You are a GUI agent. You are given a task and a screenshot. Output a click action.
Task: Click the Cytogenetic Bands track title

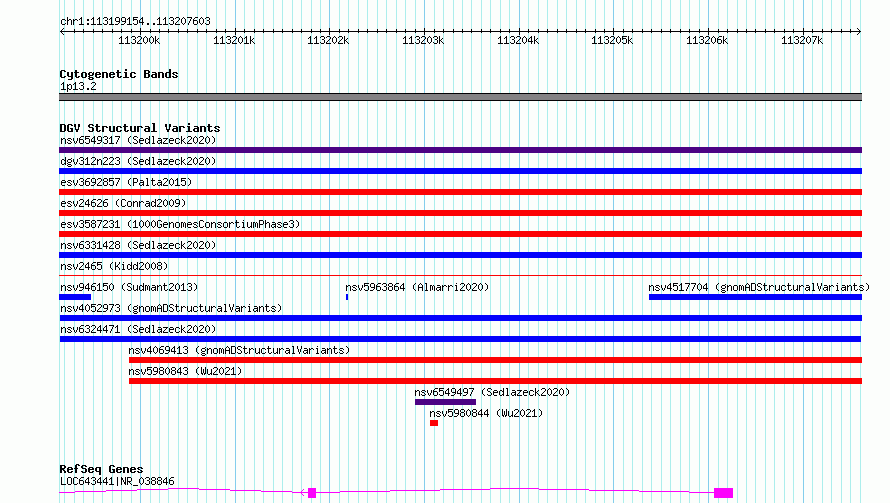pos(119,74)
